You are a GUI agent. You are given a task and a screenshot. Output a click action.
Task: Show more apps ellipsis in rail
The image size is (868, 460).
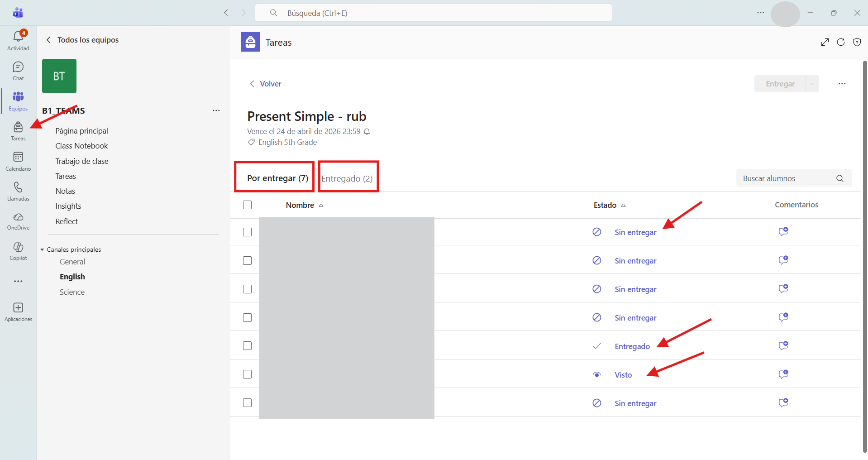pos(18,281)
